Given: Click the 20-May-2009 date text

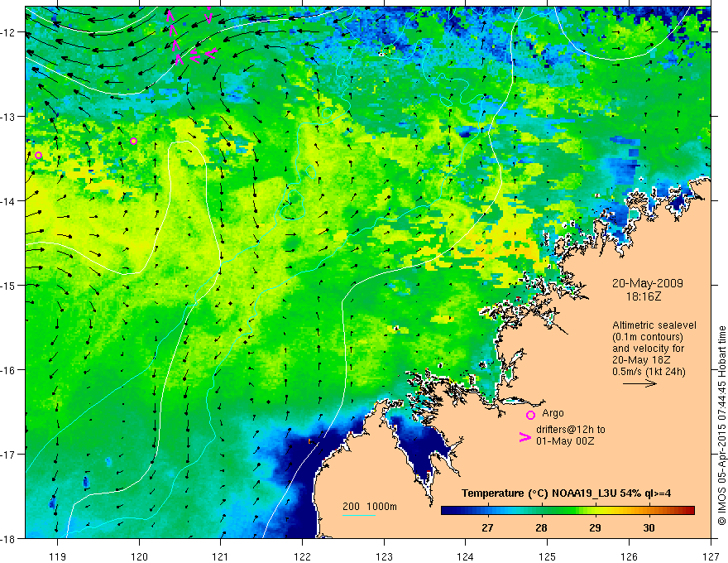Looking at the screenshot, I should (647, 283).
